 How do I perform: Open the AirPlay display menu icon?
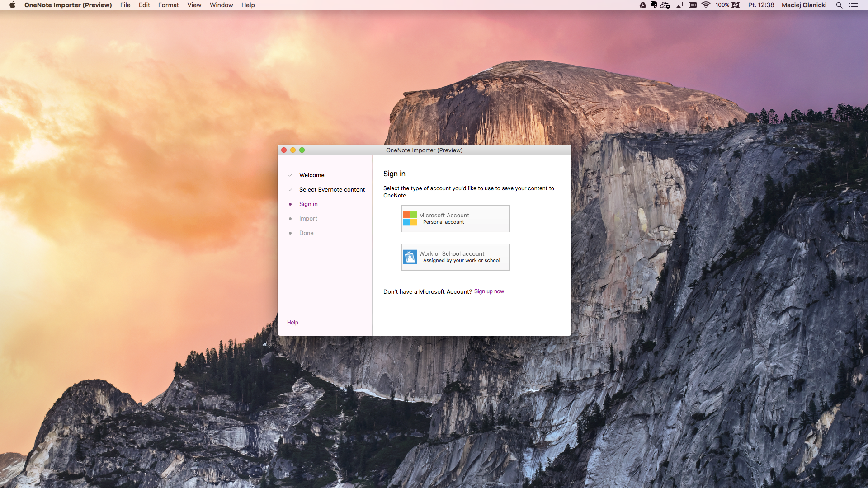(x=679, y=5)
